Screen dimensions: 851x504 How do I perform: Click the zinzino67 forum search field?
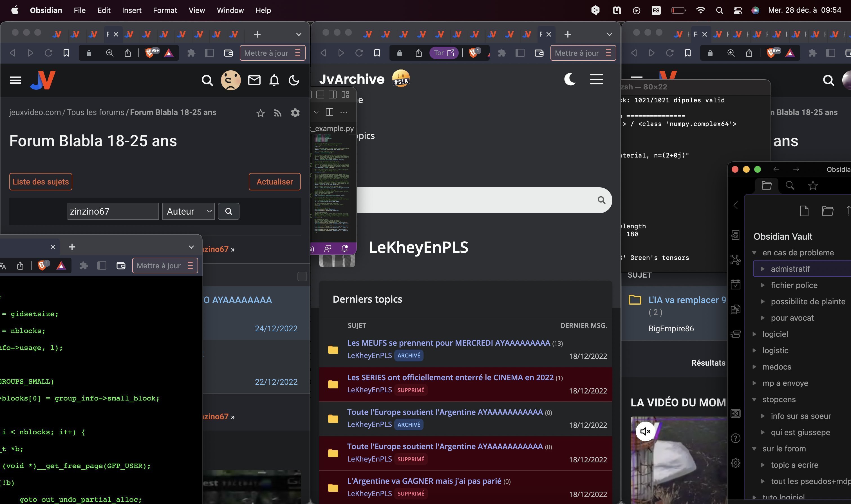(x=113, y=211)
